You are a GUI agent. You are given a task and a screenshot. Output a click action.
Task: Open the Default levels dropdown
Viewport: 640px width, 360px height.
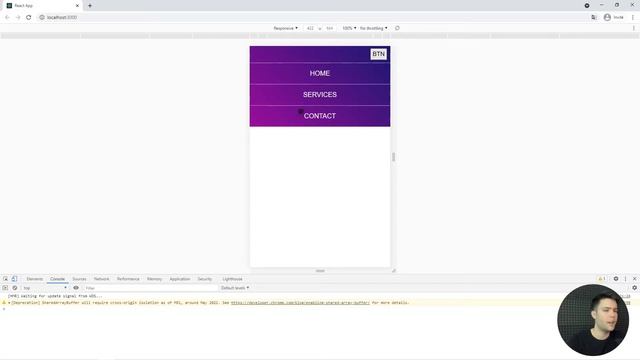tap(235, 288)
